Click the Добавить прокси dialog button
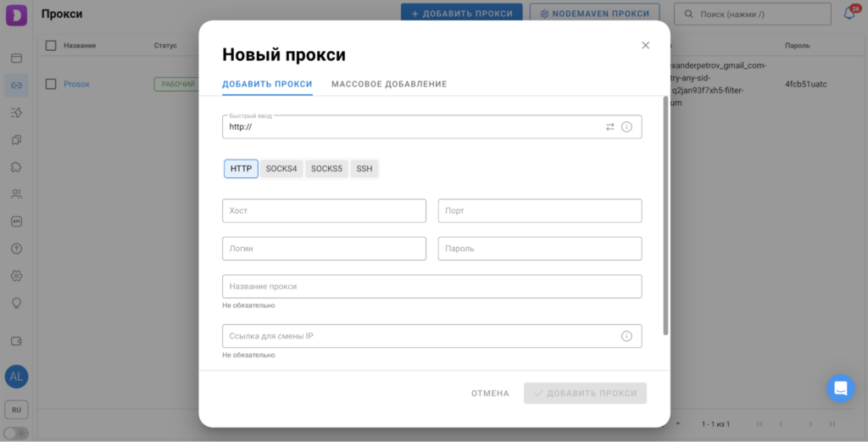Screen dimensions: 868x442 [x=585, y=394]
